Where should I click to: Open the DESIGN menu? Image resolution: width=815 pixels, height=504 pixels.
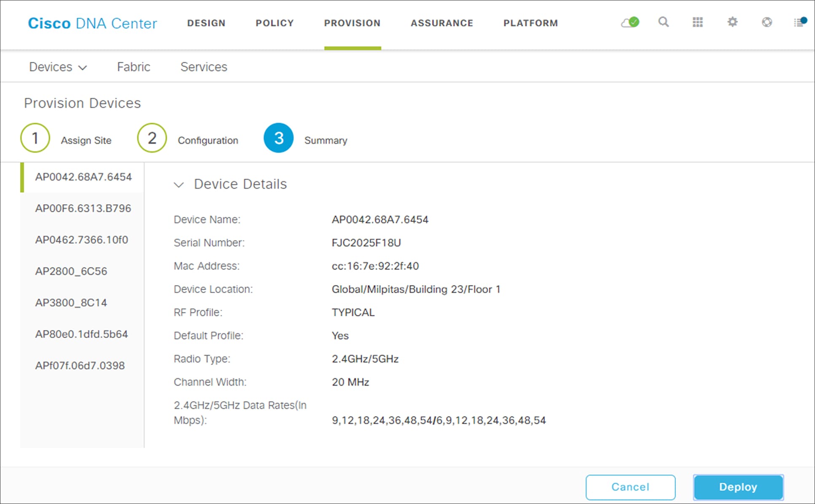click(206, 23)
